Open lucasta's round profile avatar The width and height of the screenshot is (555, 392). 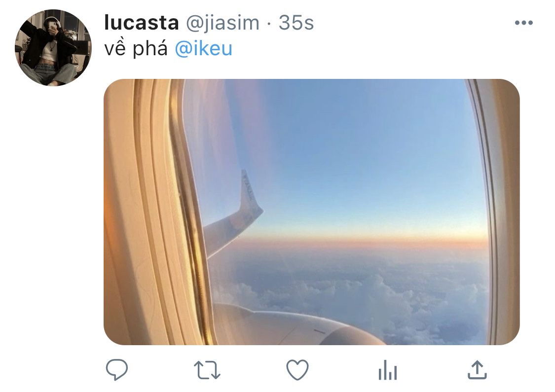click(x=53, y=47)
